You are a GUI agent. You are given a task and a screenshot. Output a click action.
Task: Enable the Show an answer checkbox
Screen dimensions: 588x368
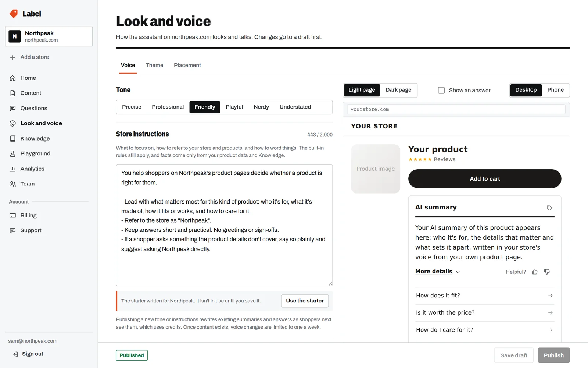pyautogui.click(x=441, y=90)
